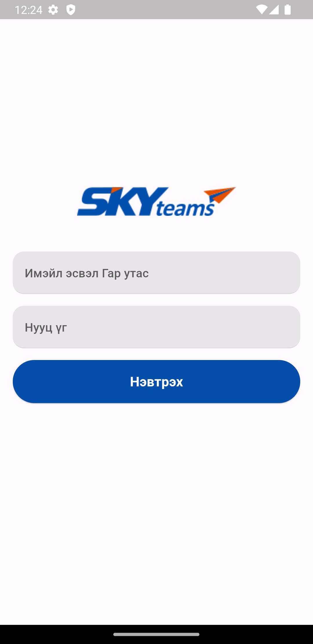
Task: Focus the 'Имэйл эсвэл Гар утас' field
Action: (x=156, y=273)
